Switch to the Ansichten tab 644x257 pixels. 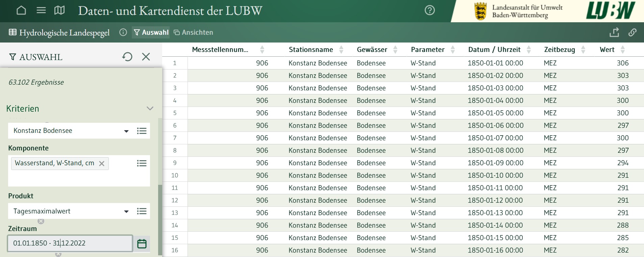tap(194, 32)
